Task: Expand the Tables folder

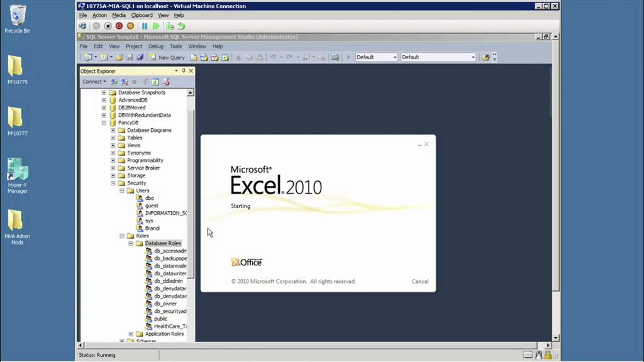Action: (x=113, y=138)
